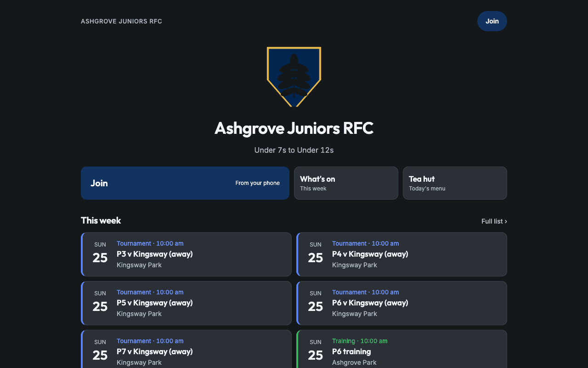View the P7 v Kingsway (away) card
This screenshot has height=368, width=588.
tap(186, 349)
